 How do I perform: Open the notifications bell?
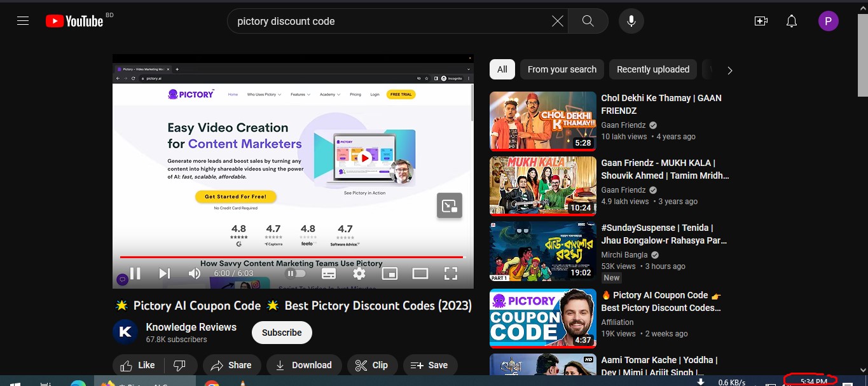pos(792,21)
